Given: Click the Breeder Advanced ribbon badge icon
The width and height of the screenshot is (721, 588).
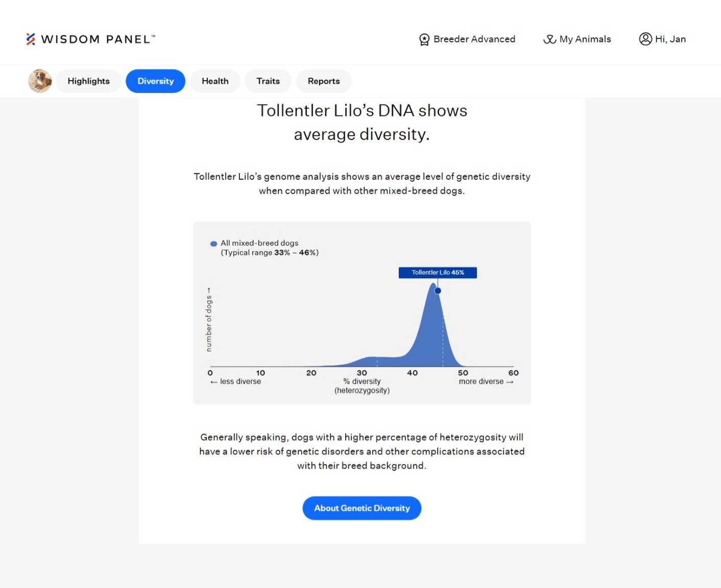Looking at the screenshot, I should tap(424, 39).
